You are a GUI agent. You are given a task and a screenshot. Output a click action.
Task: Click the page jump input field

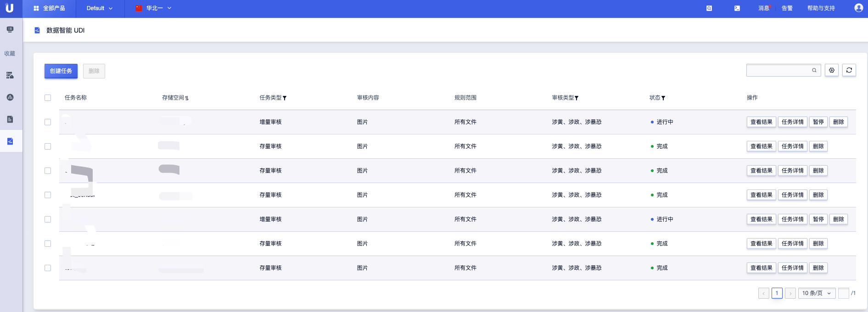843,293
